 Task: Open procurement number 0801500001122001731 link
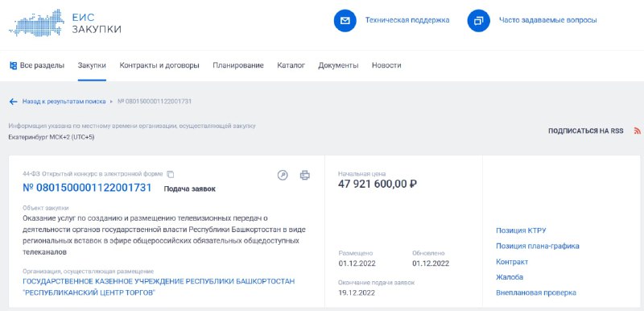(87, 189)
